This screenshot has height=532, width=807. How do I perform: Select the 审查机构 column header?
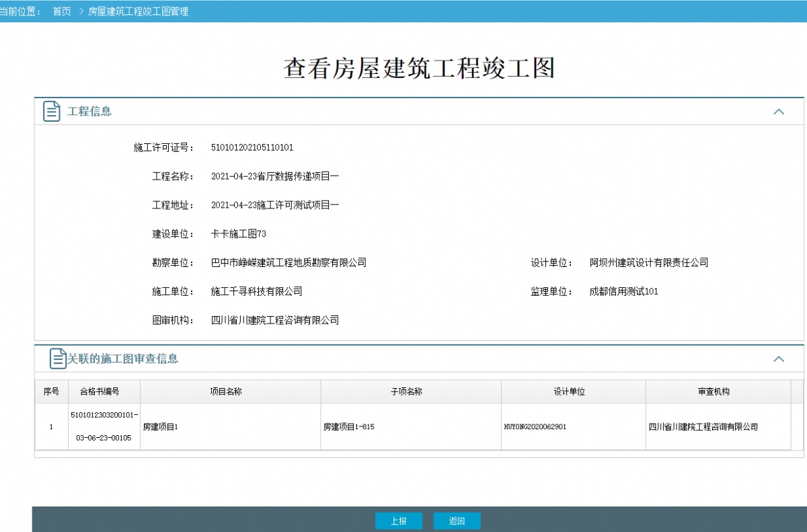718,391
